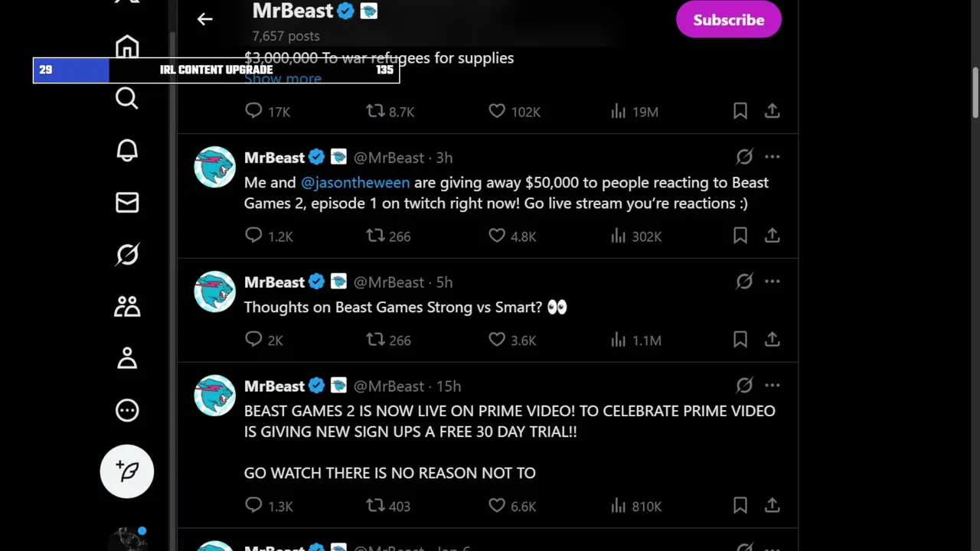Image resolution: width=980 pixels, height=551 pixels.
Task: Like the Beast Games Strong vs Smart post
Action: [x=497, y=340]
